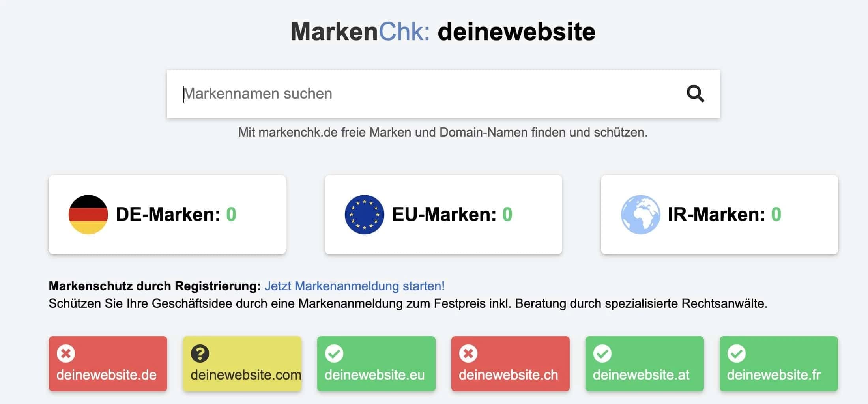Select the checkmark icon on deinewebsite.fr
The image size is (868, 404).
coord(737,354)
